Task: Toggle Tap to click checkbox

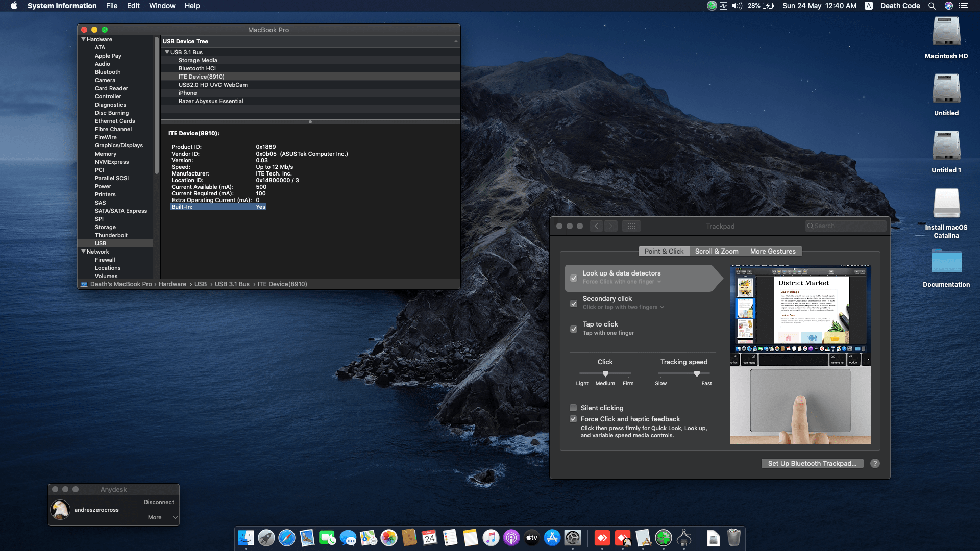Action: (574, 329)
